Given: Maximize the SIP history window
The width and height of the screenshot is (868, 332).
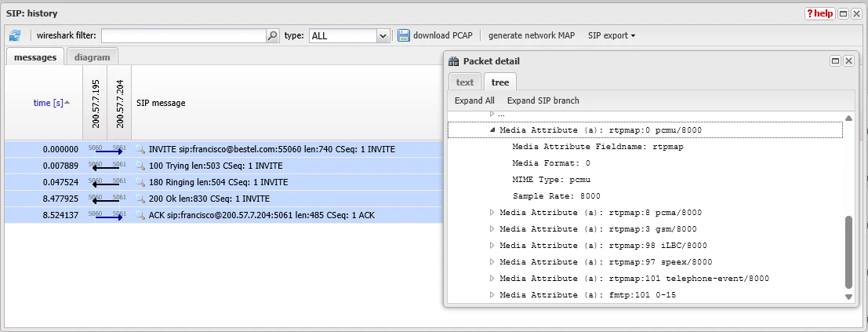Looking at the screenshot, I should click(843, 13).
